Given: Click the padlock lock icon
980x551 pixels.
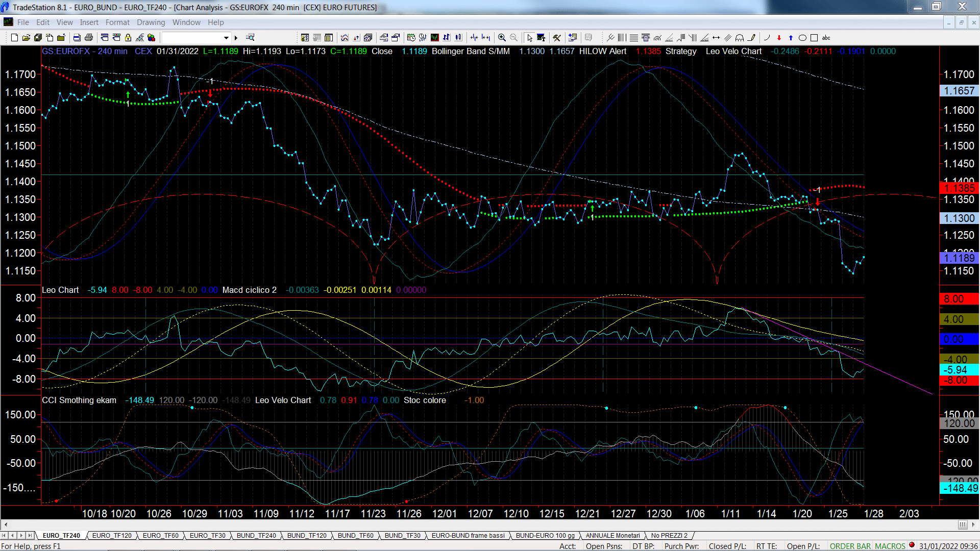Looking at the screenshot, I should click(128, 38).
